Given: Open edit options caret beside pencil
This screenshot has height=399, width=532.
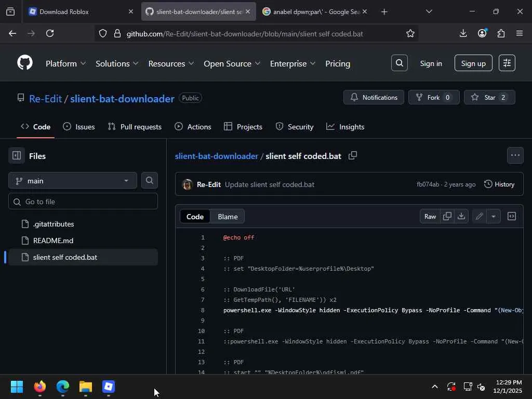Looking at the screenshot, I should 494,216.
